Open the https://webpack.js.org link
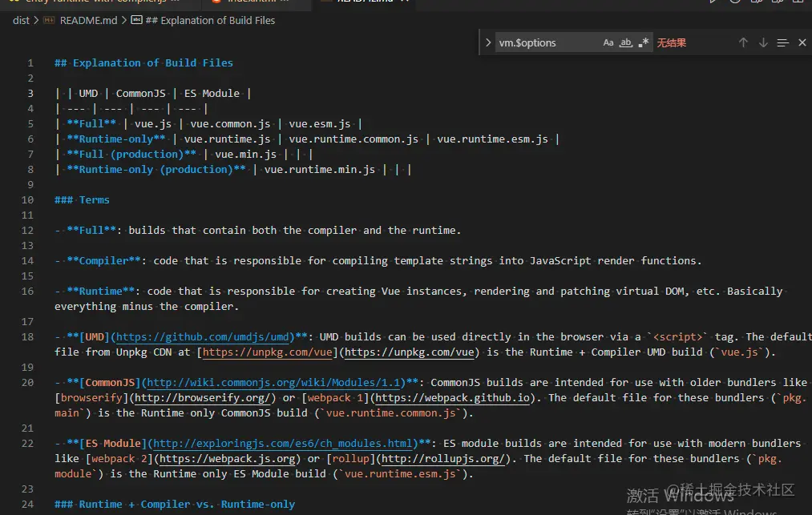The width and height of the screenshot is (812, 515). 228,459
